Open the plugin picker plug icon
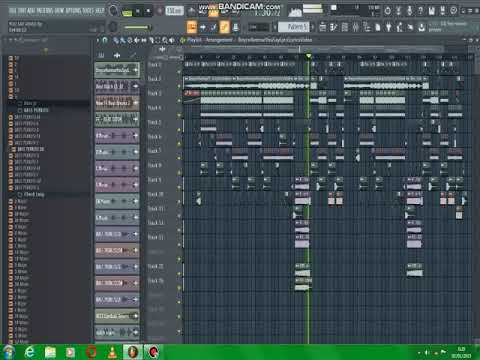This screenshot has height=360, width=480. pos(388,27)
